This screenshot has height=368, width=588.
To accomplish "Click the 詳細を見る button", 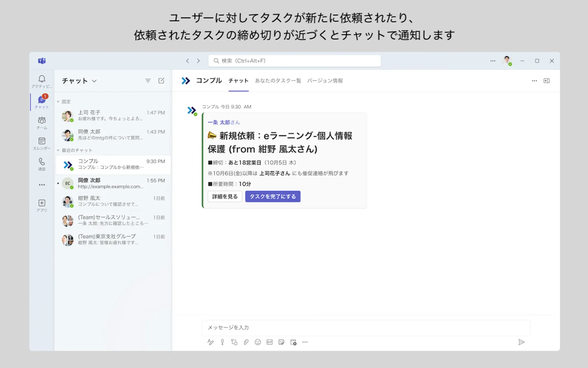I will (225, 197).
